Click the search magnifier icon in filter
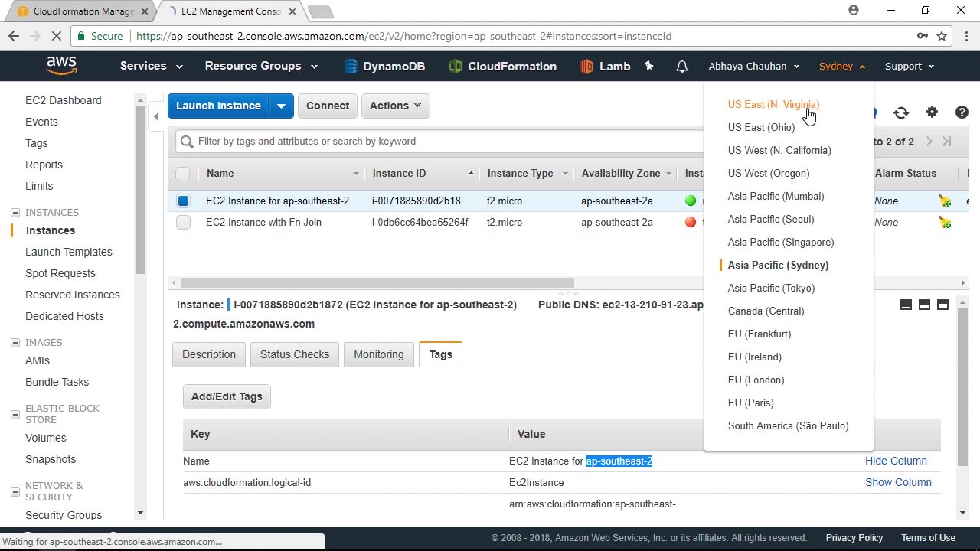This screenshot has width=980, height=551. click(187, 142)
